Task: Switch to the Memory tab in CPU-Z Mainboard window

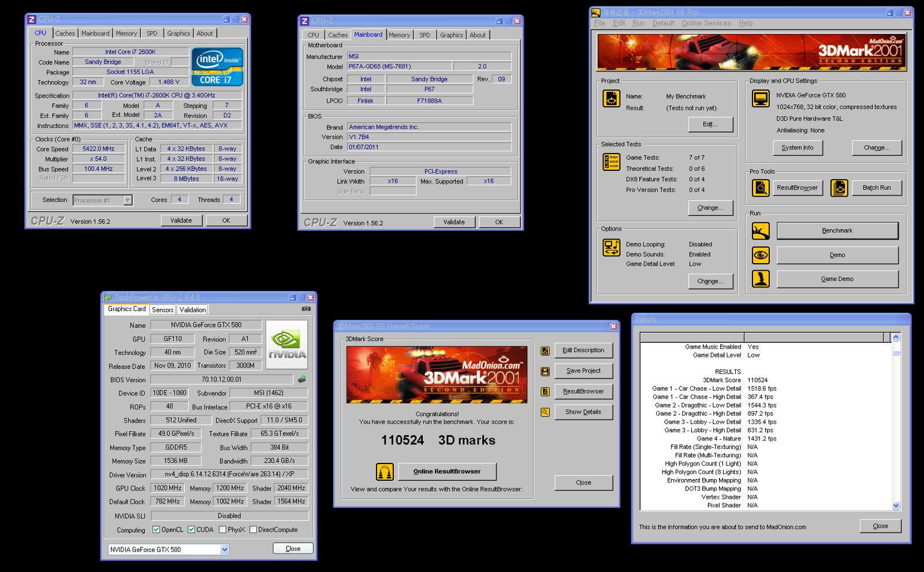Action: coord(399,35)
